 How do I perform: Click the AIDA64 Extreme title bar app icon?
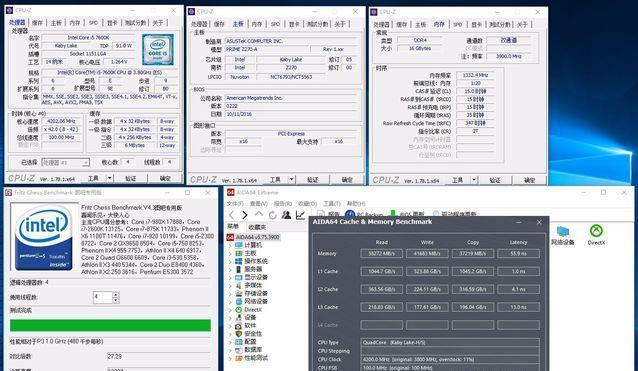point(230,192)
